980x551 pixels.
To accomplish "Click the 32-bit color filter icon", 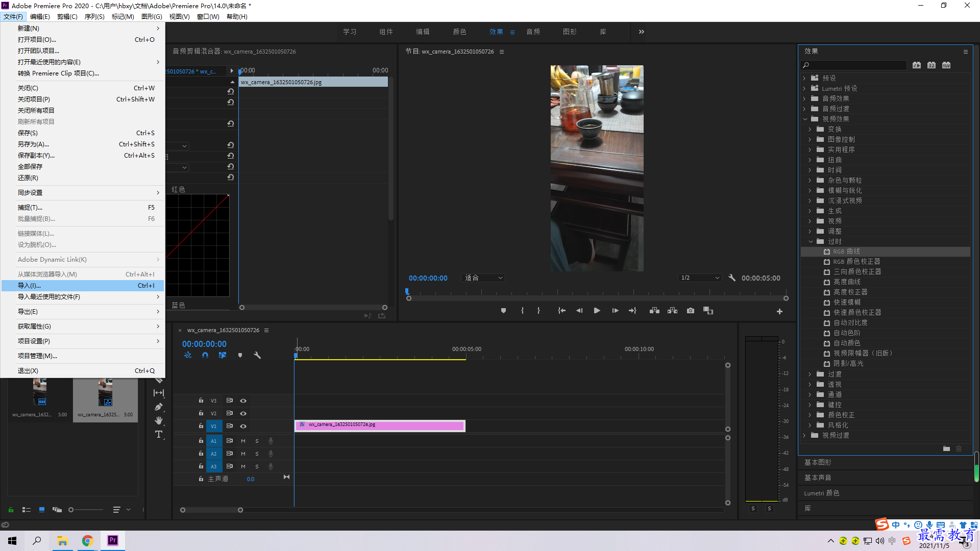I will [x=932, y=65].
